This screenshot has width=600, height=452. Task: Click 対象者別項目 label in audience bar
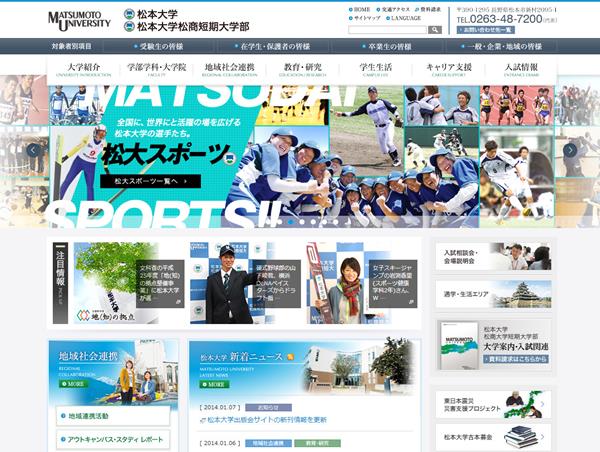72,46
